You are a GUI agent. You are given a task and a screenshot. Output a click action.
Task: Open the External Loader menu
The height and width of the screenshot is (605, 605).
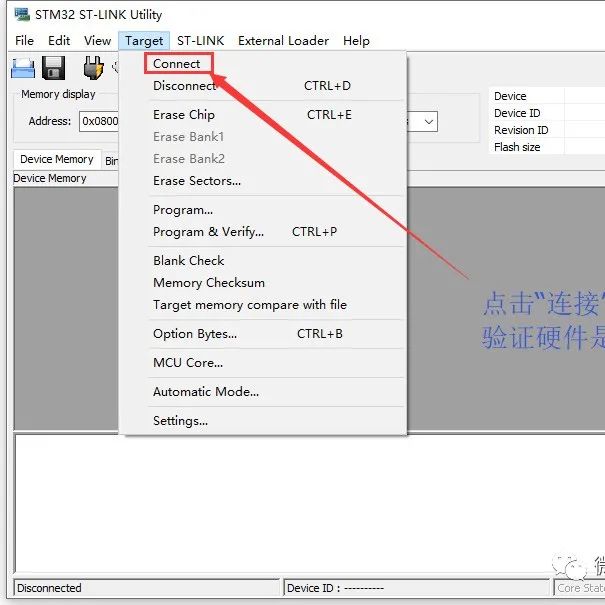click(283, 41)
